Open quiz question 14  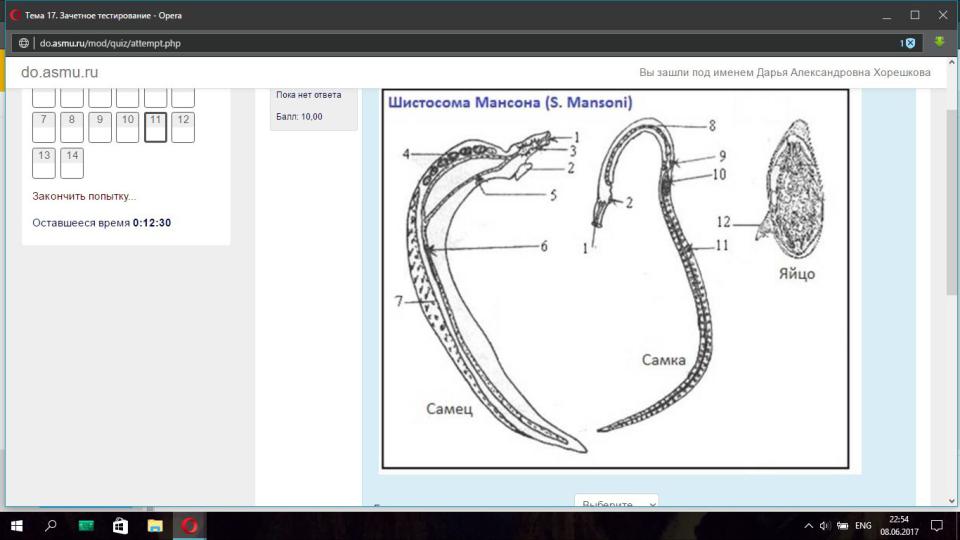coord(72,163)
